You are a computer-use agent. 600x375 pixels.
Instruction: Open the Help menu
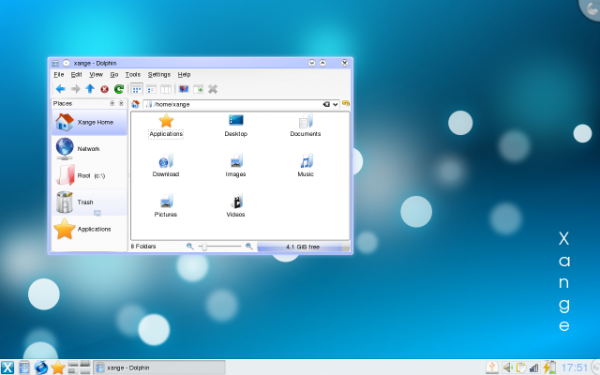(x=184, y=75)
